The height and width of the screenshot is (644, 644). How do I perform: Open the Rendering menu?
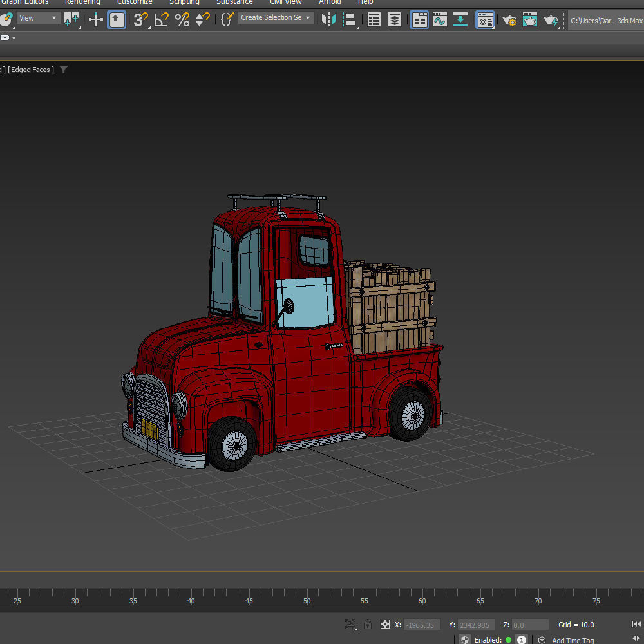click(x=82, y=3)
